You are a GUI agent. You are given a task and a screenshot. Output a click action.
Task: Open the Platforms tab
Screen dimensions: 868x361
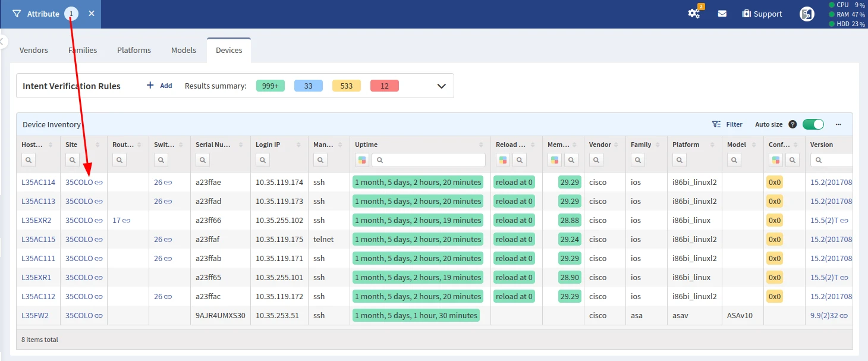134,50
